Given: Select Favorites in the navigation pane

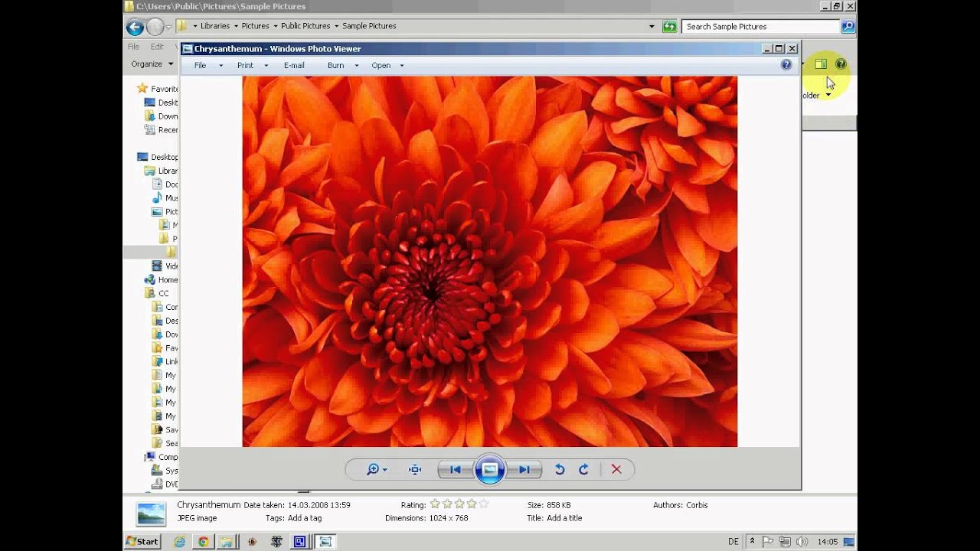Looking at the screenshot, I should tap(157, 89).
